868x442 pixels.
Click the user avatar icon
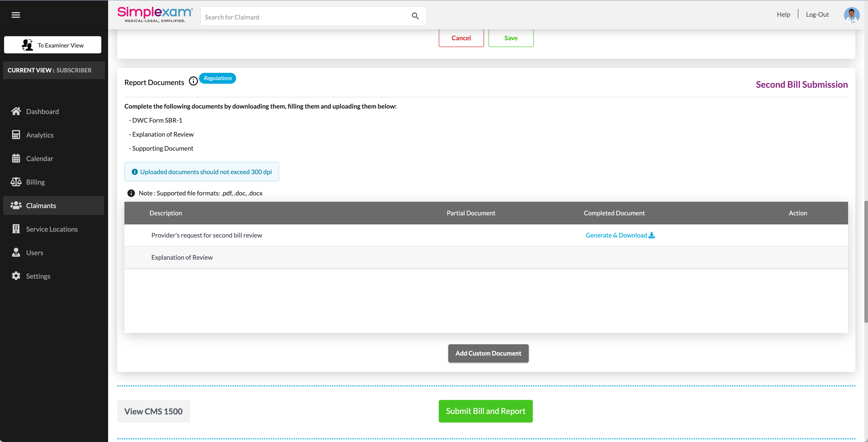pyautogui.click(x=851, y=15)
